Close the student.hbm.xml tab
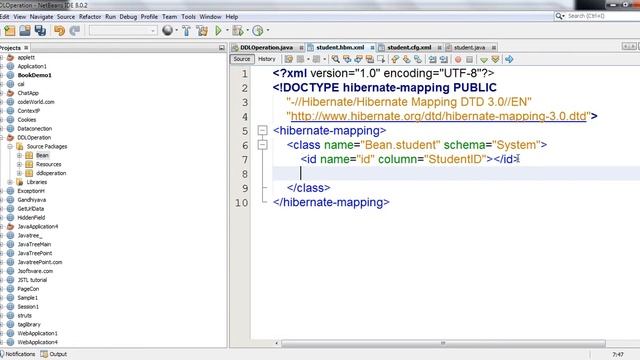 tap(372, 48)
